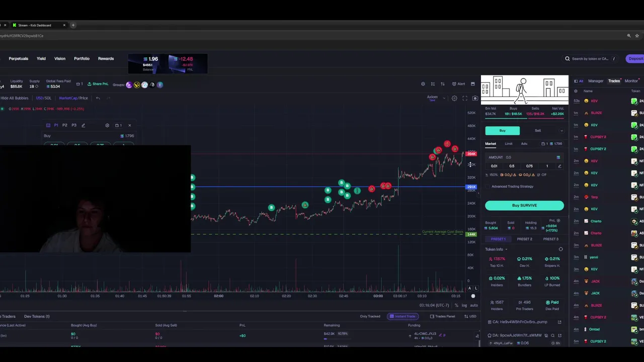Viewport: 644px width, 362px height.
Task: Select PRESET 3
Action: 550,239
